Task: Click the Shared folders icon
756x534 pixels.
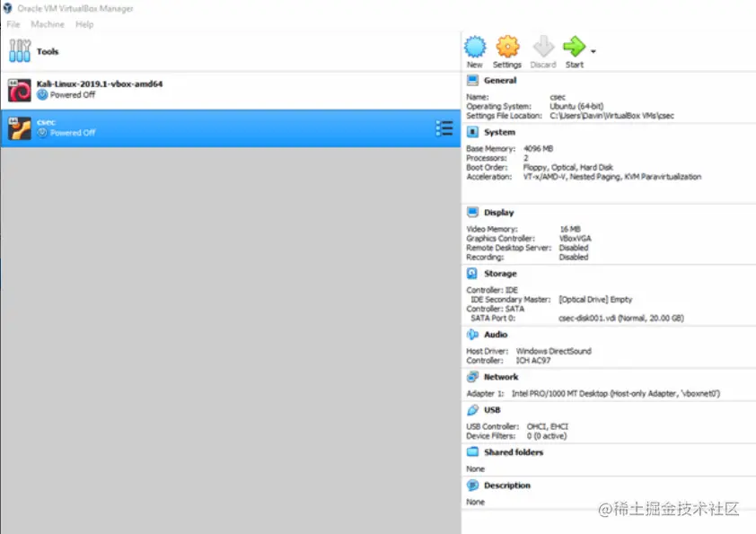Action: click(x=472, y=452)
